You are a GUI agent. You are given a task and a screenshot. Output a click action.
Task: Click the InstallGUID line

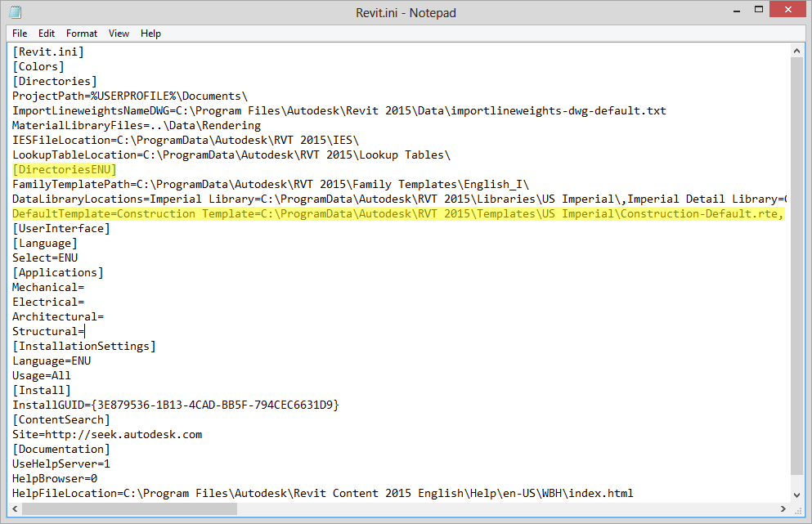pos(176,405)
